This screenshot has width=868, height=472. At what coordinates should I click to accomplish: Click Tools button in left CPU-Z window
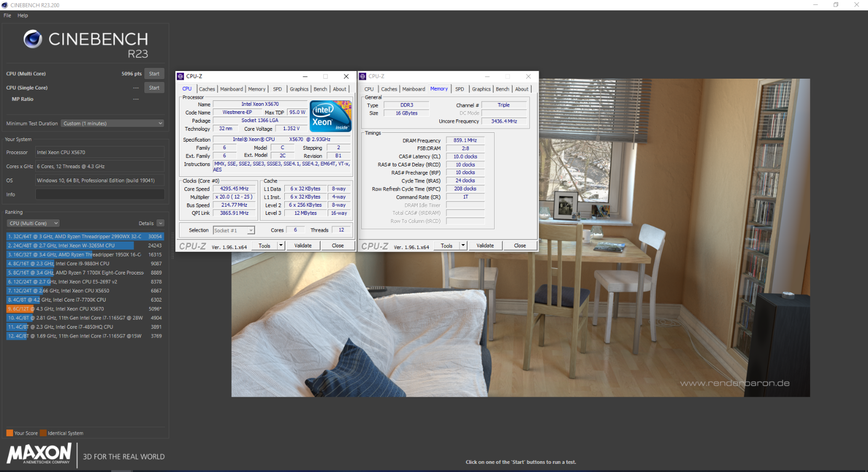tap(265, 246)
